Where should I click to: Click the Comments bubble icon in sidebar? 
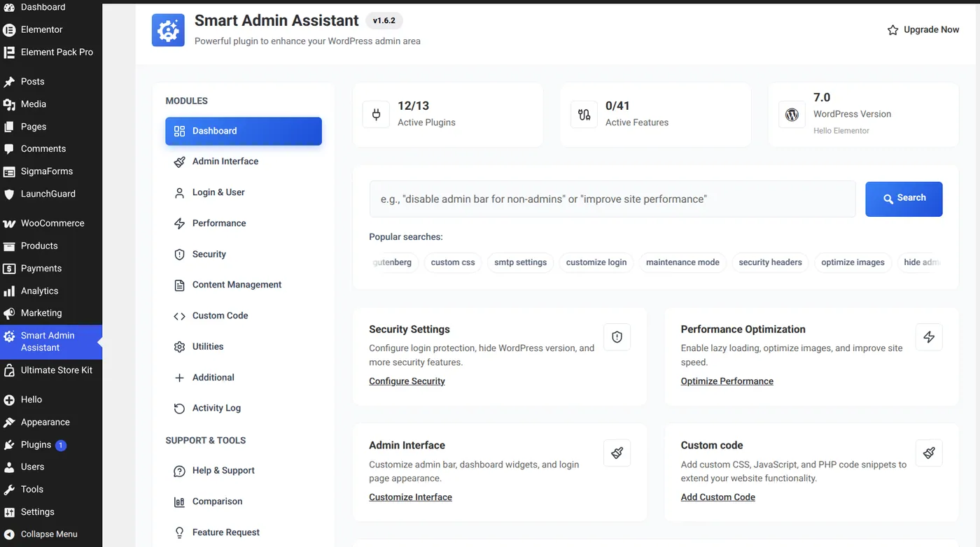click(x=9, y=149)
